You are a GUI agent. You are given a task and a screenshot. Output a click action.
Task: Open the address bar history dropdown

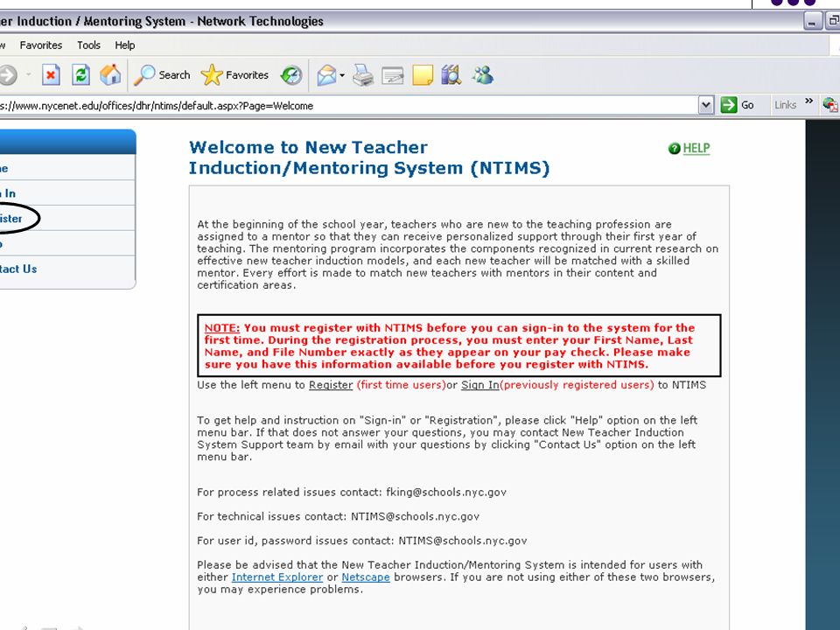pyautogui.click(x=706, y=105)
